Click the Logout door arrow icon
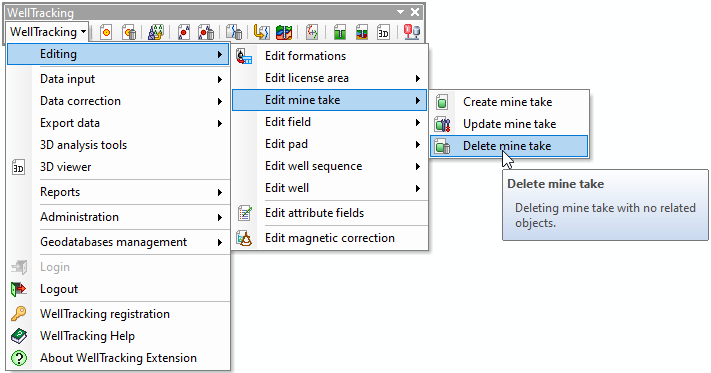 coord(19,289)
